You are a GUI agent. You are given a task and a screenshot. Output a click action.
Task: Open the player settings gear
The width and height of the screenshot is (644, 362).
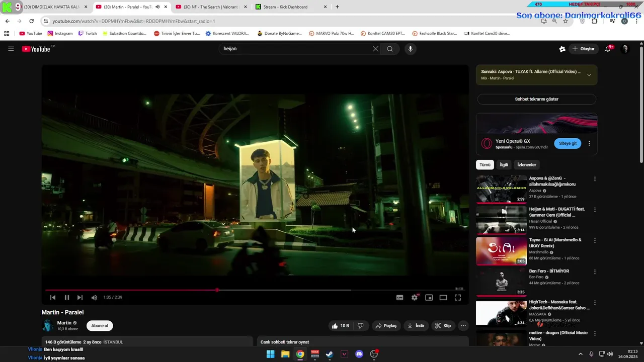pos(415,297)
